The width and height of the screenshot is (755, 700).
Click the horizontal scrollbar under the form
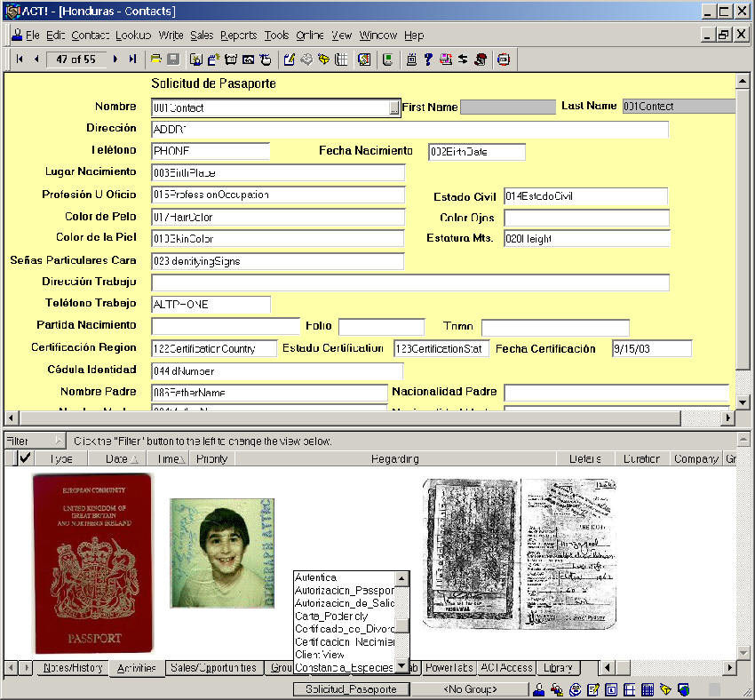350,418
